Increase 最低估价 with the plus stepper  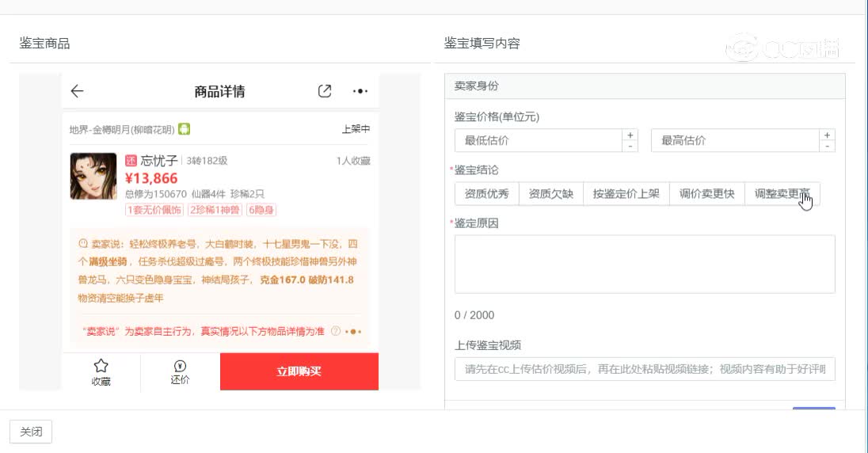630,135
